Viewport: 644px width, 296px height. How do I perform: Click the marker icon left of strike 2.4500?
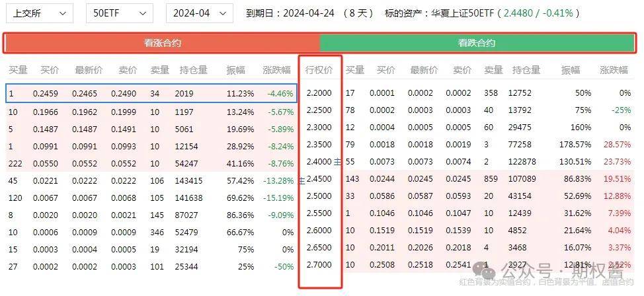click(302, 179)
